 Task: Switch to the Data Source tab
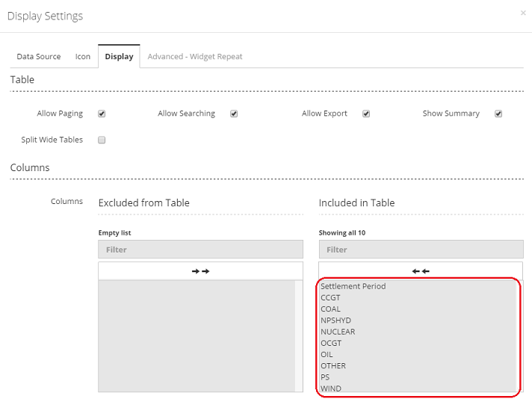pos(39,56)
